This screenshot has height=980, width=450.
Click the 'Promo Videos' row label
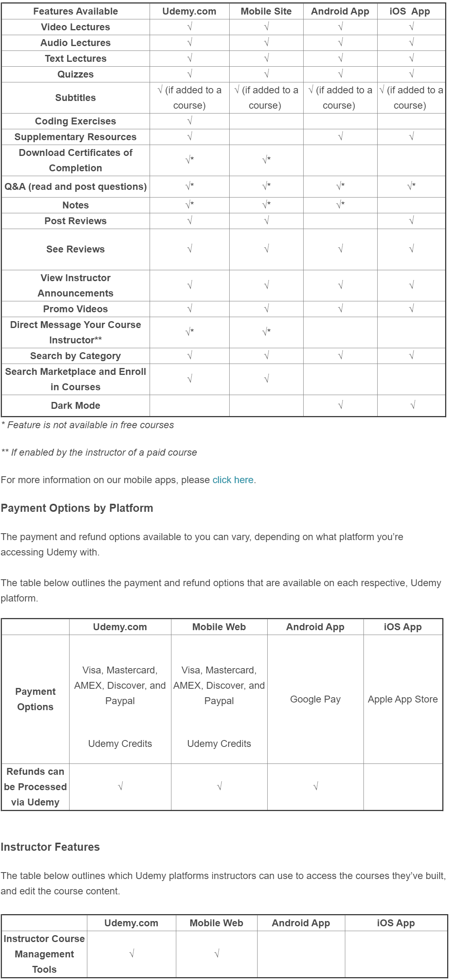point(76,309)
